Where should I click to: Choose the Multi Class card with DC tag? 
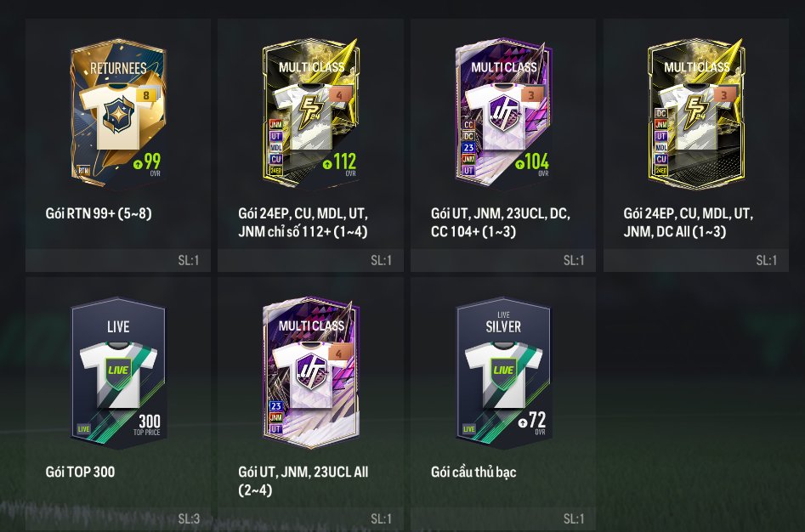pyautogui.click(x=696, y=113)
